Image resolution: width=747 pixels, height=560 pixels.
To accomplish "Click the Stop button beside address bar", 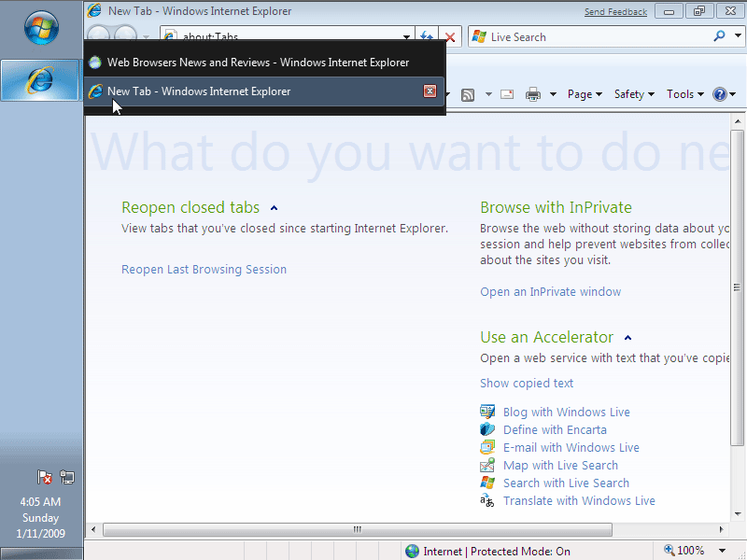I will (x=450, y=37).
